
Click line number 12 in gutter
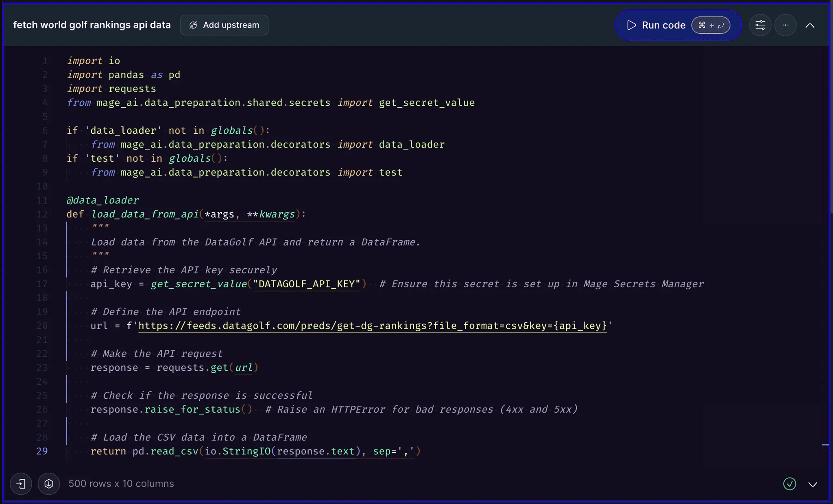pyautogui.click(x=42, y=214)
